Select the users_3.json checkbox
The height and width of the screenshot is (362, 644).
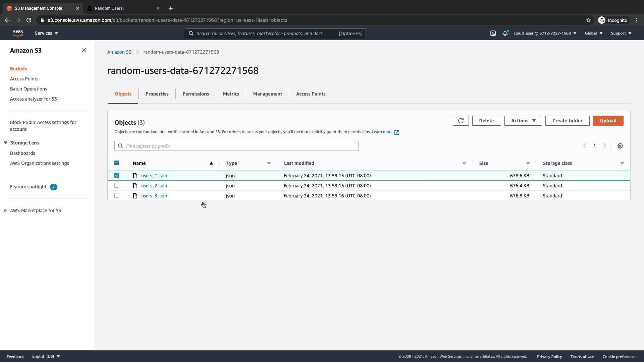pos(117,195)
